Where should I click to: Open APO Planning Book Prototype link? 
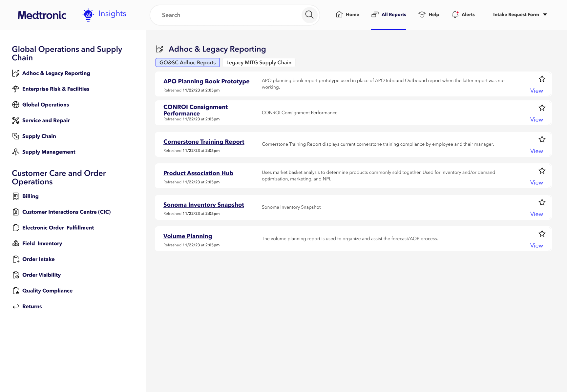[206, 81]
